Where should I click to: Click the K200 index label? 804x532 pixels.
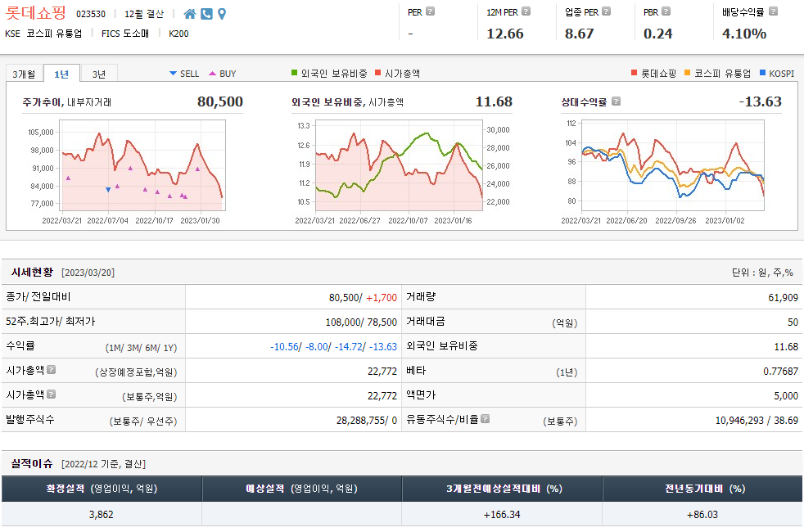[x=178, y=34]
